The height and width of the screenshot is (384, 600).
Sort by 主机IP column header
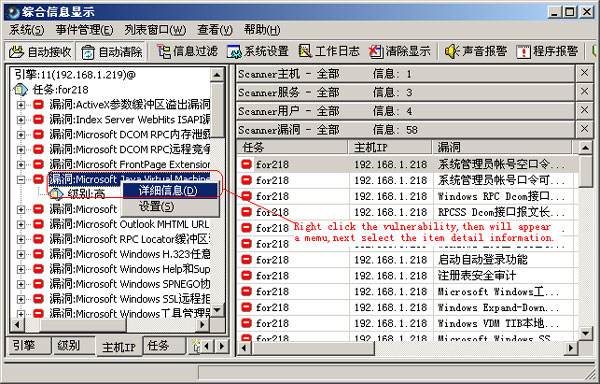pos(390,147)
